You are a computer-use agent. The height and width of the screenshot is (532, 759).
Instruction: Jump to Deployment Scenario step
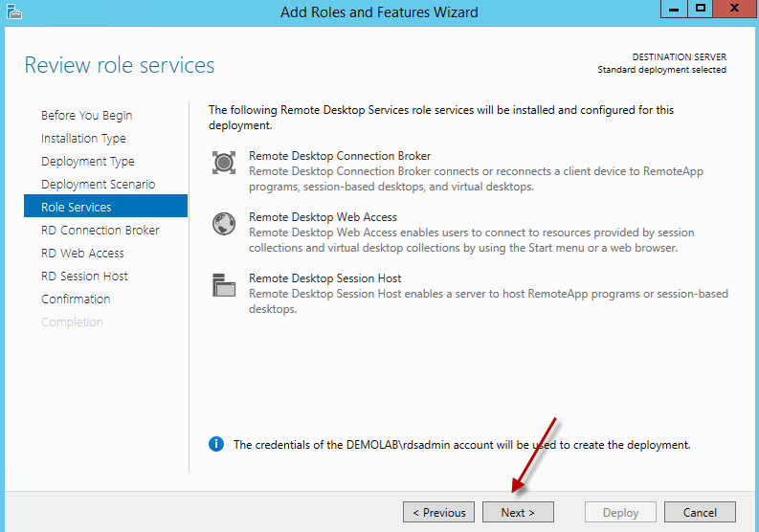pos(98,185)
